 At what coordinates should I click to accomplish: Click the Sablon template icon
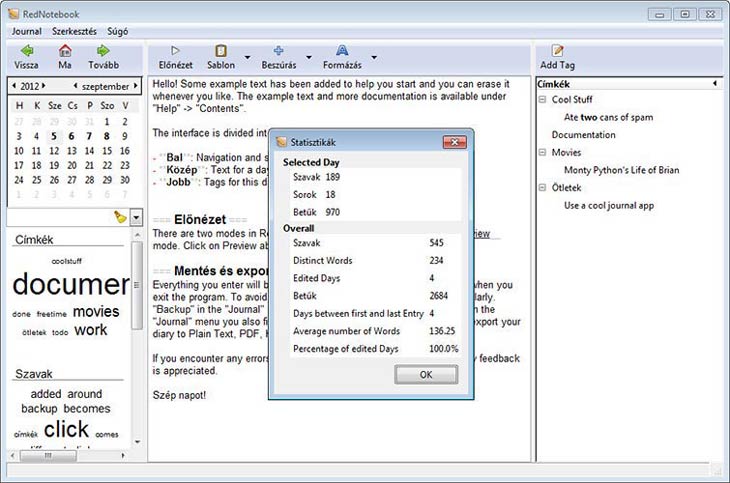(221, 50)
